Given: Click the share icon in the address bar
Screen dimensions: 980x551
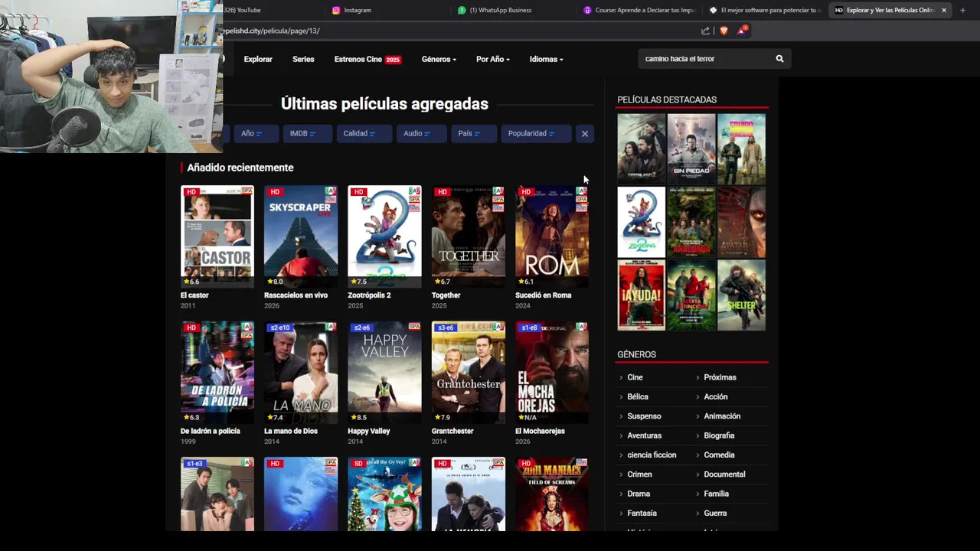Looking at the screenshot, I should [705, 31].
